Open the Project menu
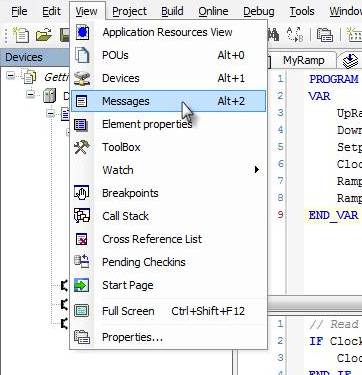This screenshot has width=362, height=375. 129,11
